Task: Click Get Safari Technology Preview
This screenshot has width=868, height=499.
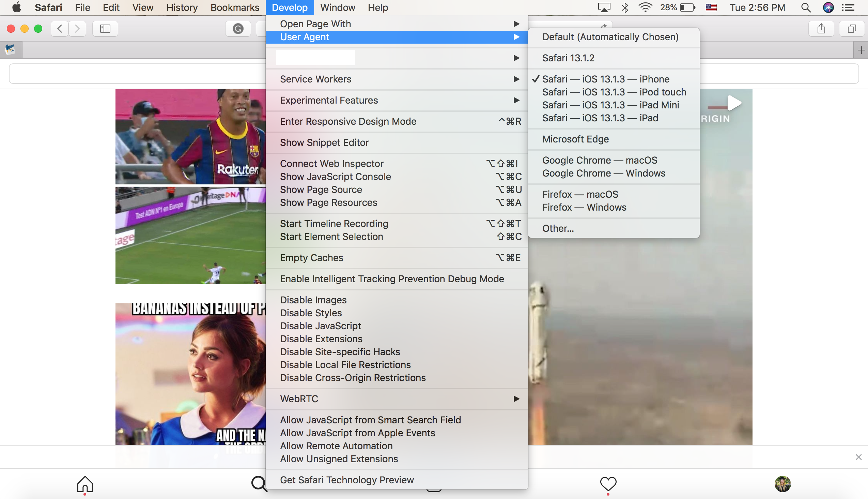Action: click(396, 480)
